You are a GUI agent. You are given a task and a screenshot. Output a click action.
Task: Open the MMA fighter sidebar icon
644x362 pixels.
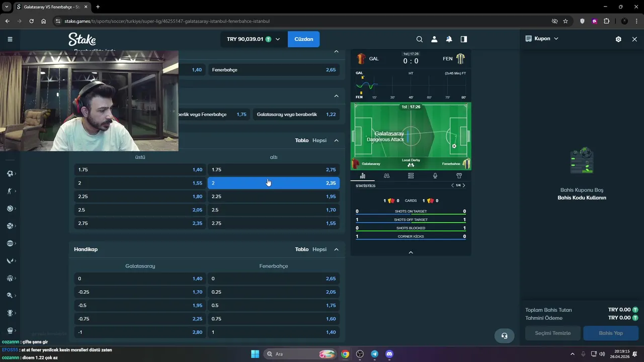coord(10,191)
